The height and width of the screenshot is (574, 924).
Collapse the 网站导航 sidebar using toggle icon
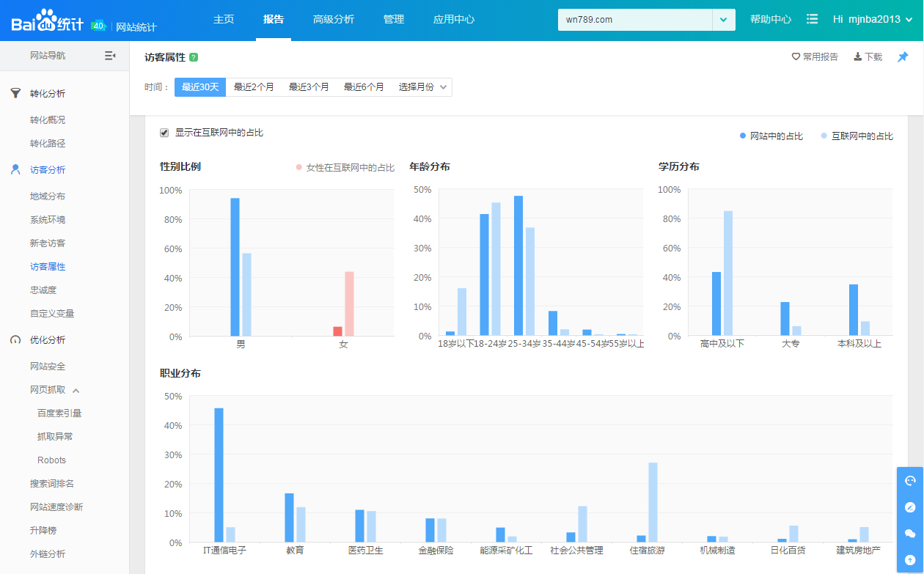tap(110, 56)
